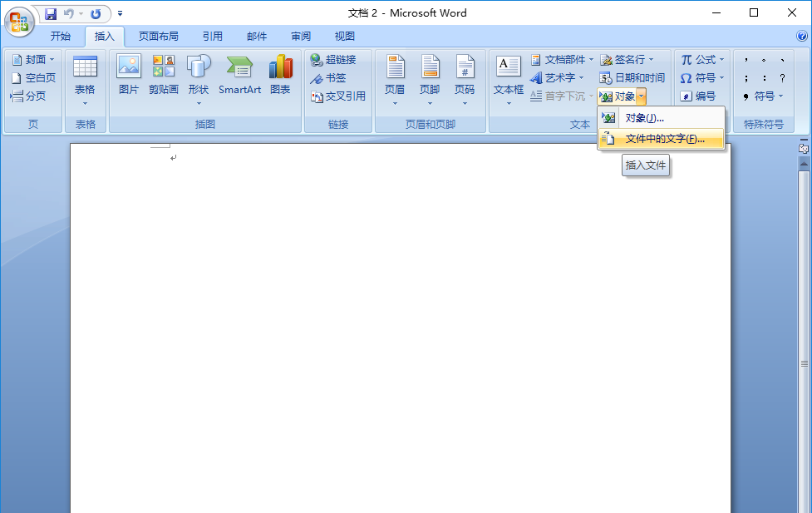The height and width of the screenshot is (513, 812).
Task: Insert a 签名行 signature line
Action: tap(627, 60)
